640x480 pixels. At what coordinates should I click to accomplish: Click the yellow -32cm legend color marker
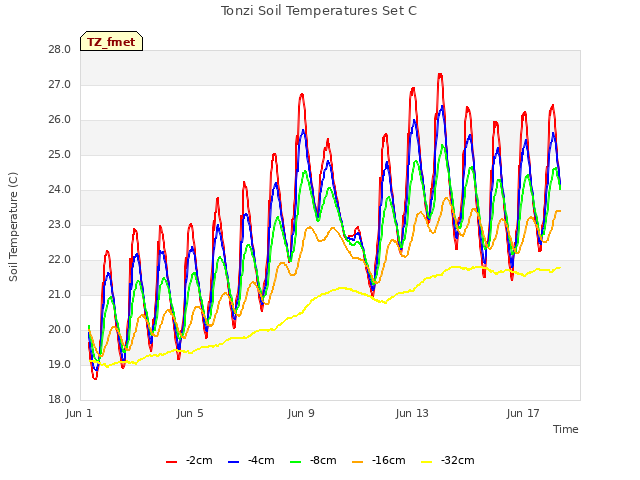point(427,462)
